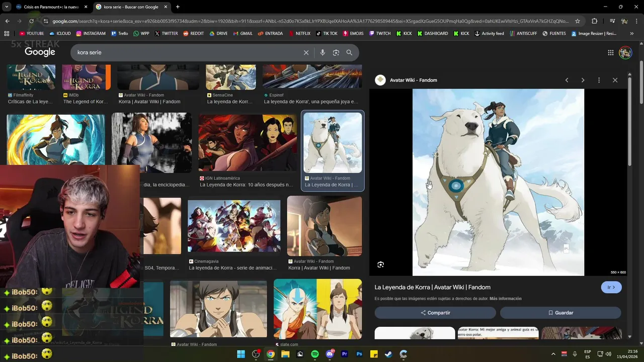Click the Compartir button
This screenshot has height=362, width=644.
tap(435, 313)
